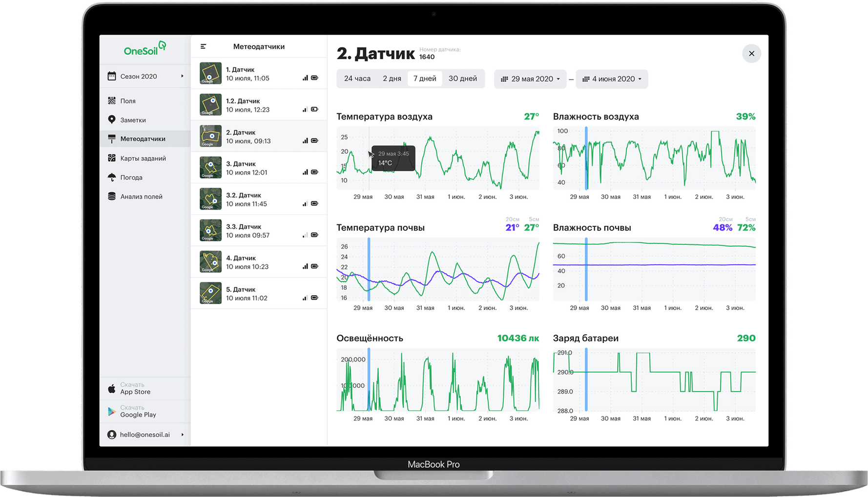Click the battery icon of 1. Датчик
Image resolution: width=868 pixels, height=497 pixels.
tap(315, 78)
